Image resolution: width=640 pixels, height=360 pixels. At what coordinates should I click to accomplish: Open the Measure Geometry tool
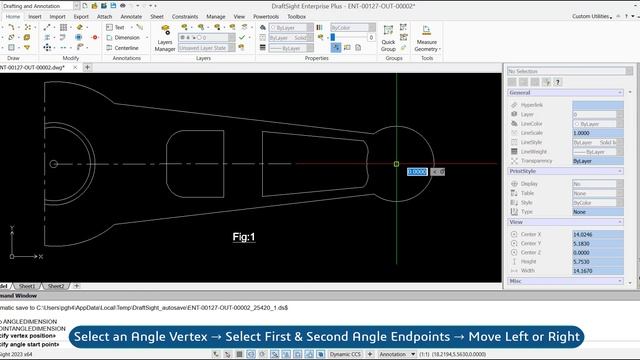coord(427,38)
